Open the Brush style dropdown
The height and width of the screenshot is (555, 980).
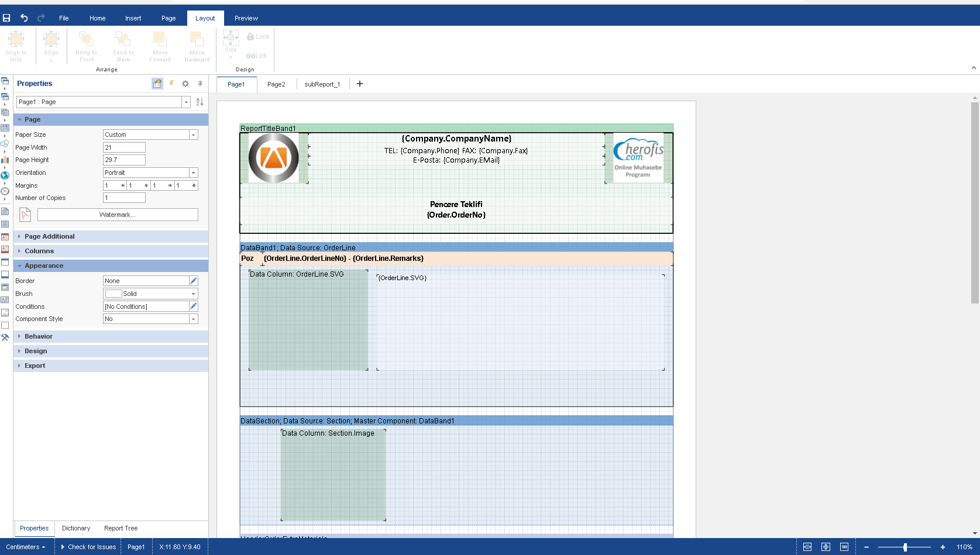click(193, 294)
